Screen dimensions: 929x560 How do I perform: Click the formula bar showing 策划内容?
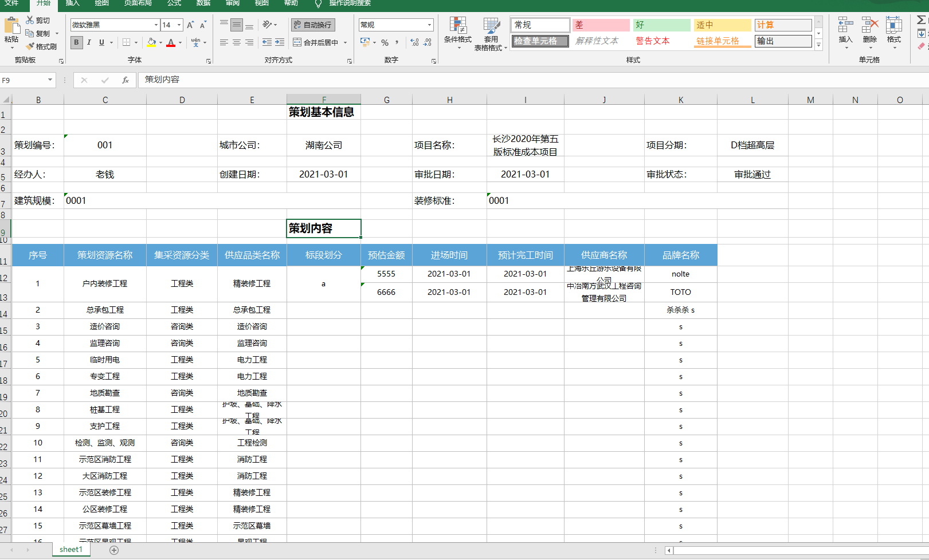[x=533, y=80]
